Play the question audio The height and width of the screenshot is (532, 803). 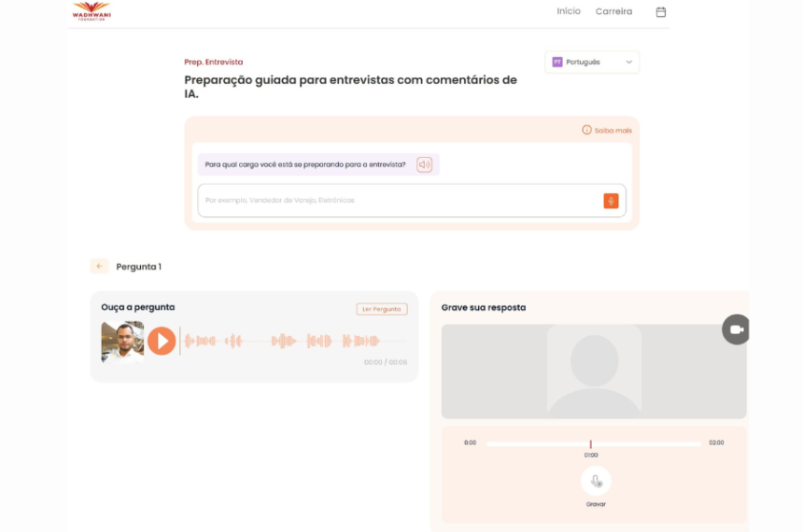(x=162, y=341)
